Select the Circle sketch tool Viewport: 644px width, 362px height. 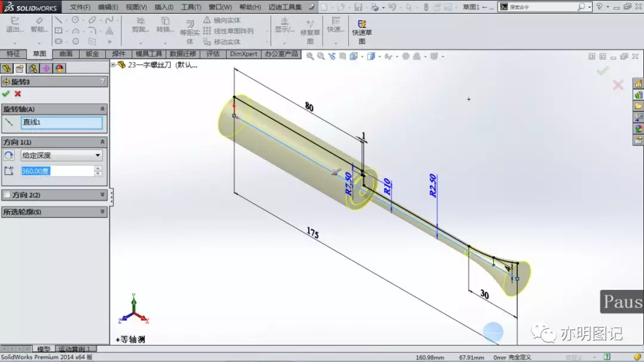point(75,20)
